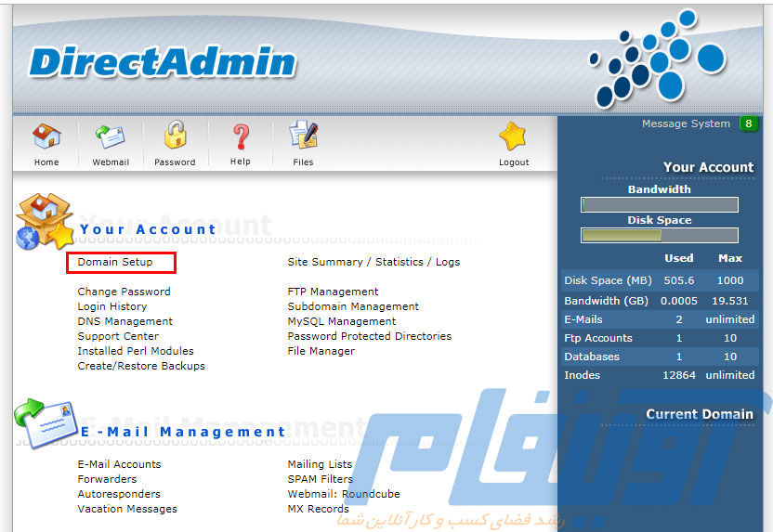Click the E-Mail Management envelope icon
Image resolution: width=773 pixels, height=532 pixels.
pos(46,423)
